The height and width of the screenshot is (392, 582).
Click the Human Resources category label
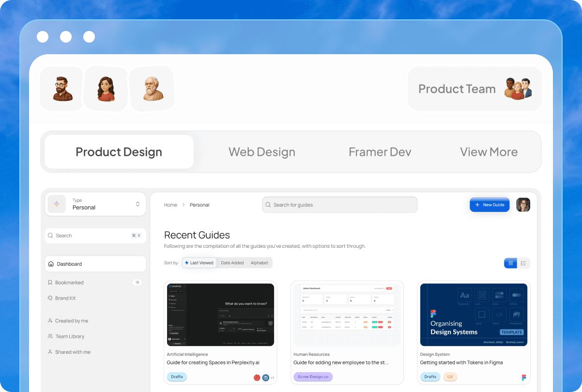point(311,354)
